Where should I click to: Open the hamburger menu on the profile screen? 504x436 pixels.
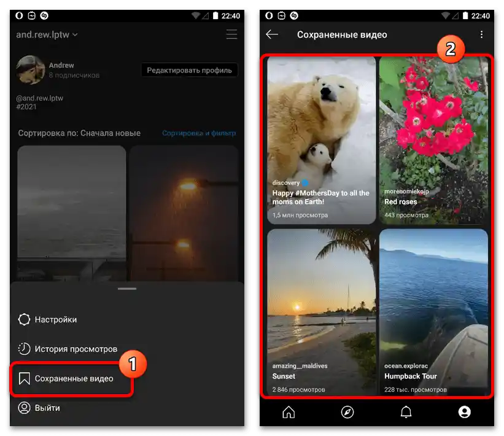[x=231, y=34]
